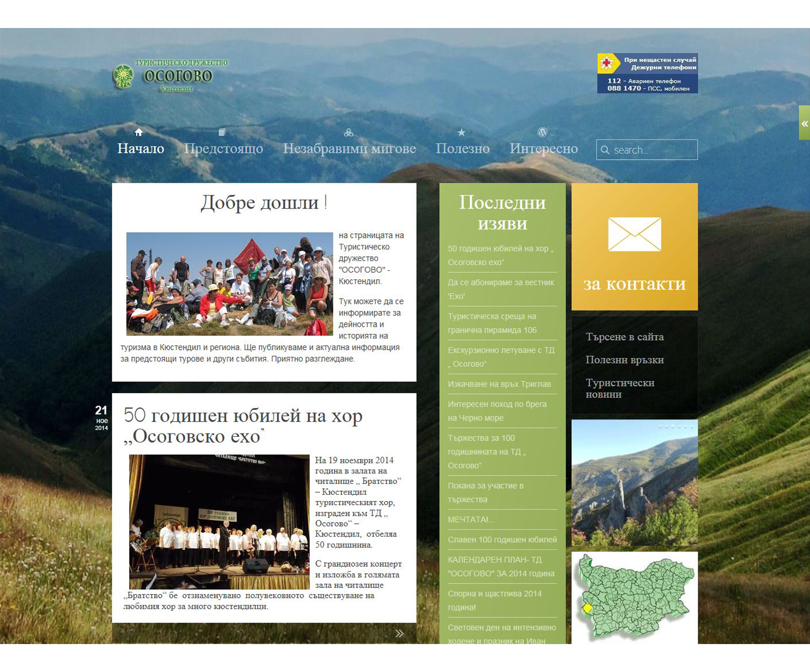This screenshot has width=810, height=672.
Task: Click the document icon above Предстоящо
Action: pyautogui.click(x=222, y=132)
